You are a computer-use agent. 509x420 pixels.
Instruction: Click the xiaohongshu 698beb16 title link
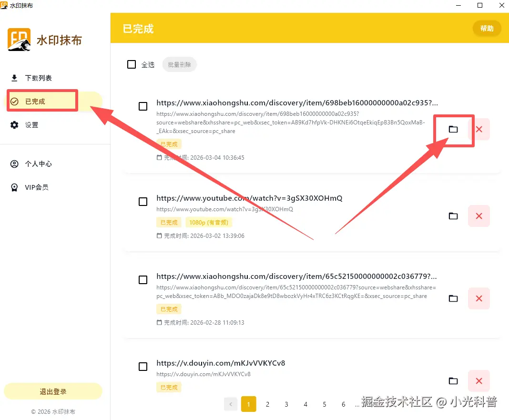297,102
